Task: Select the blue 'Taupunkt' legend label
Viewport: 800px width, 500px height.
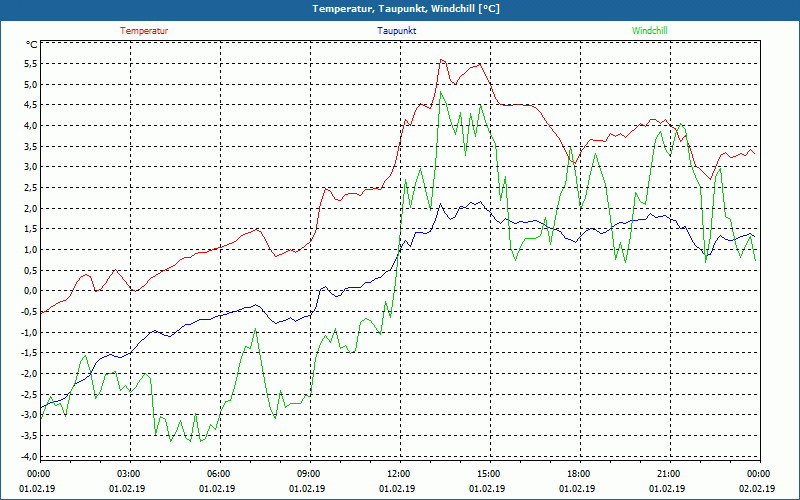Action: pyautogui.click(x=396, y=31)
